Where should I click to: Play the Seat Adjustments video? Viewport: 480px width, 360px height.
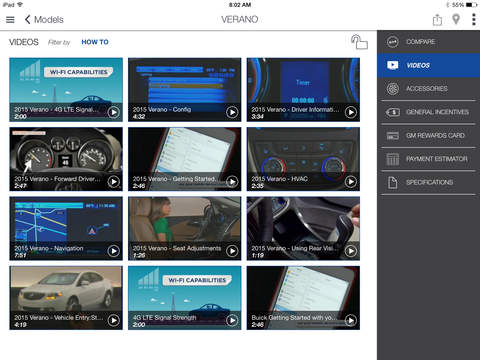(x=232, y=251)
